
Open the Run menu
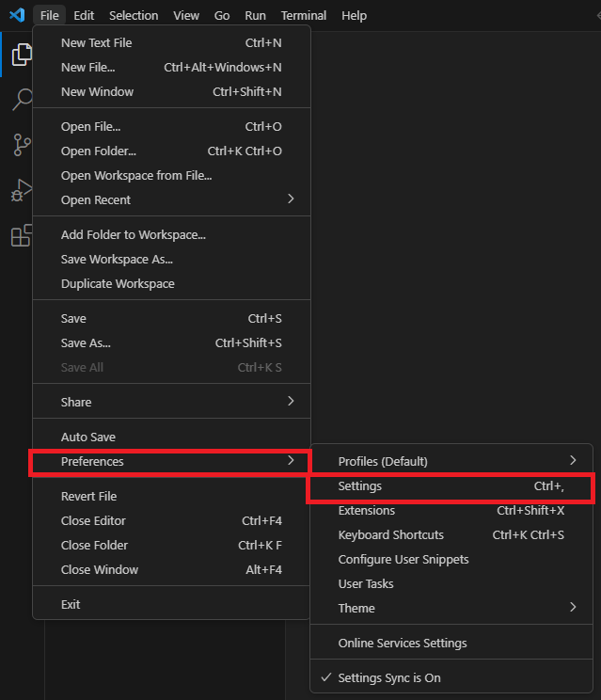pyautogui.click(x=255, y=16)
